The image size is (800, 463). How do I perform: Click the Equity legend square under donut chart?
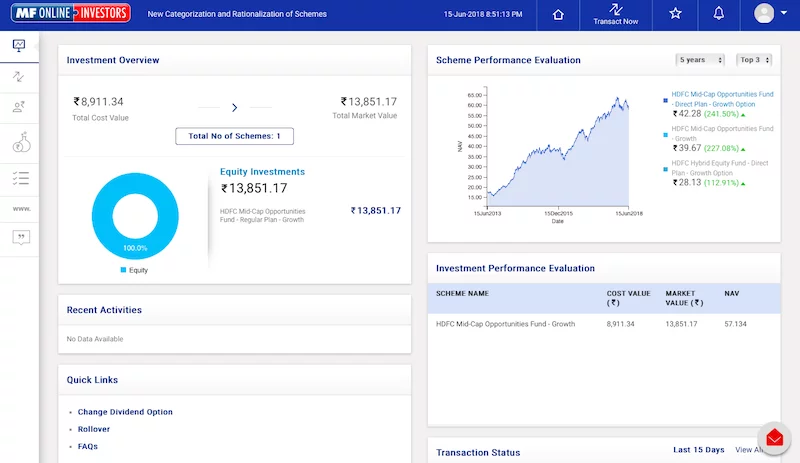pos(123,270)
